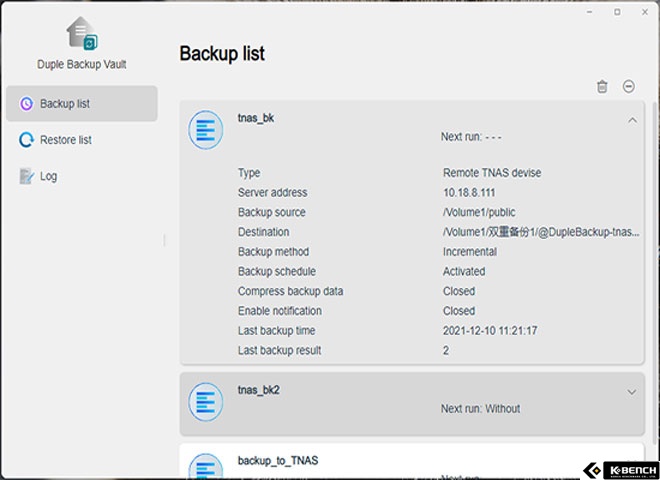Image resolution: width=660 pixels, height=480 pixels.
Task: Click the Closed value for Compress backup data
Action: coord(459,291)
